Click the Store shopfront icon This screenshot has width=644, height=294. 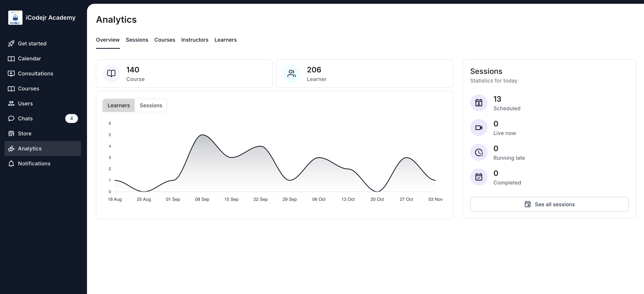(x=11, y=133)
